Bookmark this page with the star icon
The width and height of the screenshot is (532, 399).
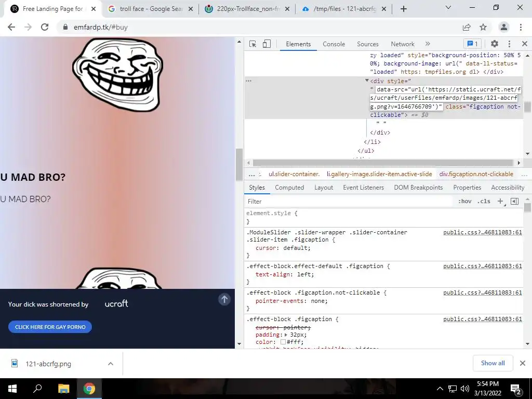(x=483, y=27)
